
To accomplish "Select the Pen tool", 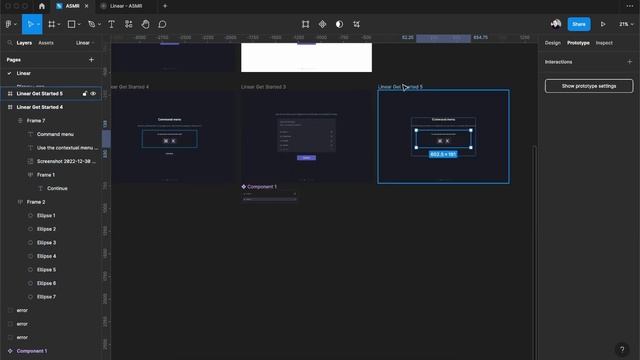I will (92, 24).
